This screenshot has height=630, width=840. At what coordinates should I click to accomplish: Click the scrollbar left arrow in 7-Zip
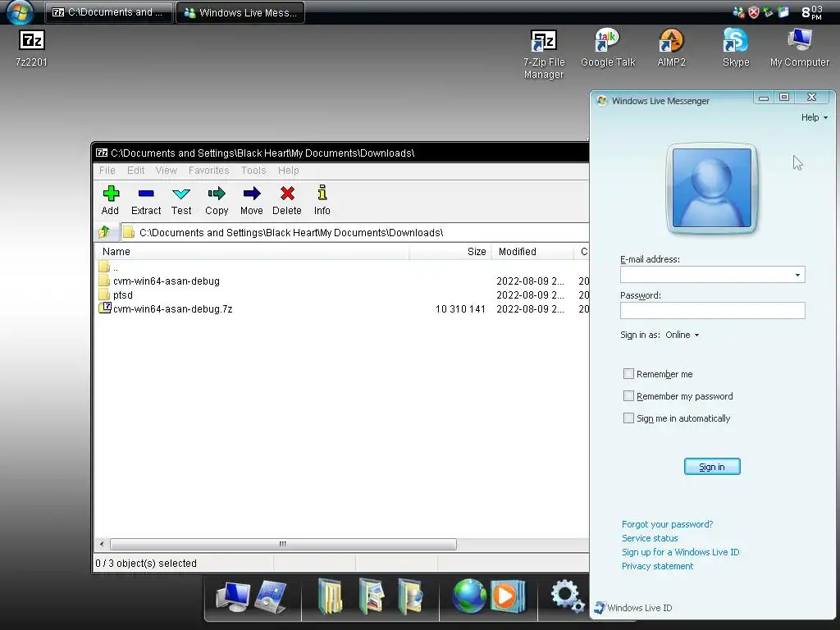[102, 545]
